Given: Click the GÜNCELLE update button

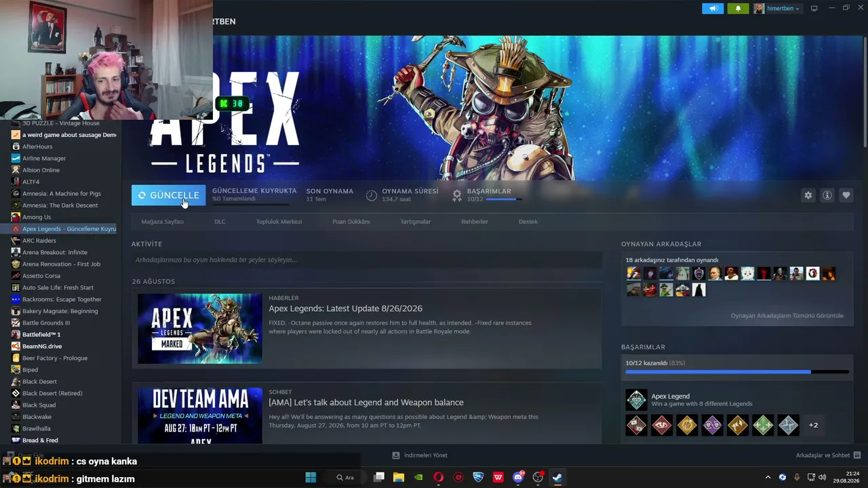Looking at the screenshot, I should tap(169, 195).
